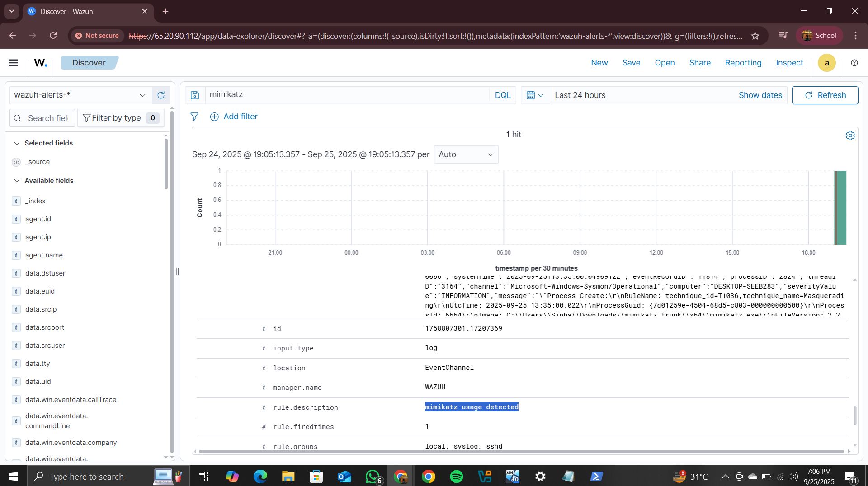Image resolution: width=868 pixels, height=486 pixels.
Task: Toggle Show dates in the time picker
Action: pyautogui.click(x=760, y=95)
